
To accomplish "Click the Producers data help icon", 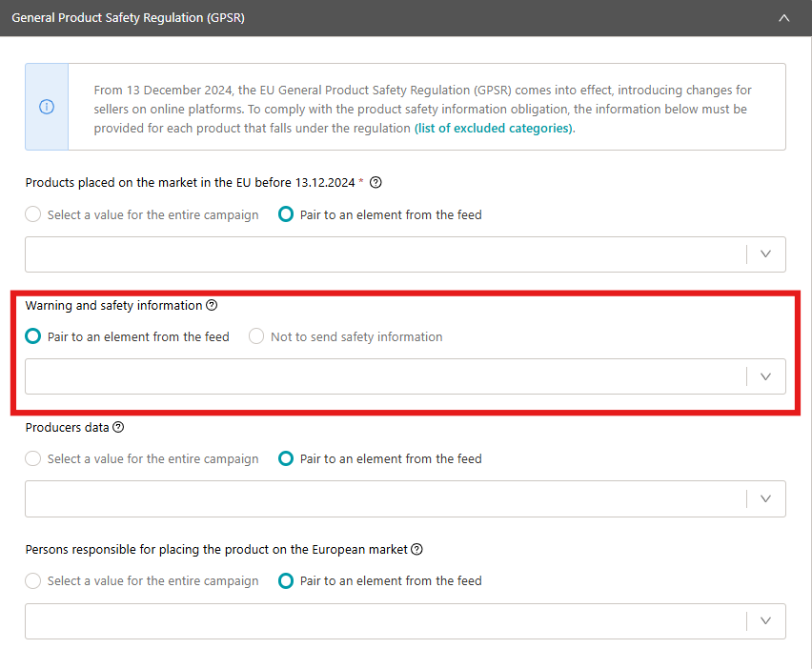I will tap(118, 427).
